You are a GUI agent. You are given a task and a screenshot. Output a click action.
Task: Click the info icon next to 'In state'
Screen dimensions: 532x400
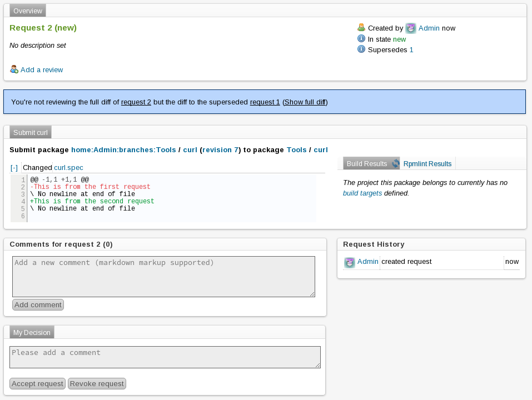tap(361, 39)
